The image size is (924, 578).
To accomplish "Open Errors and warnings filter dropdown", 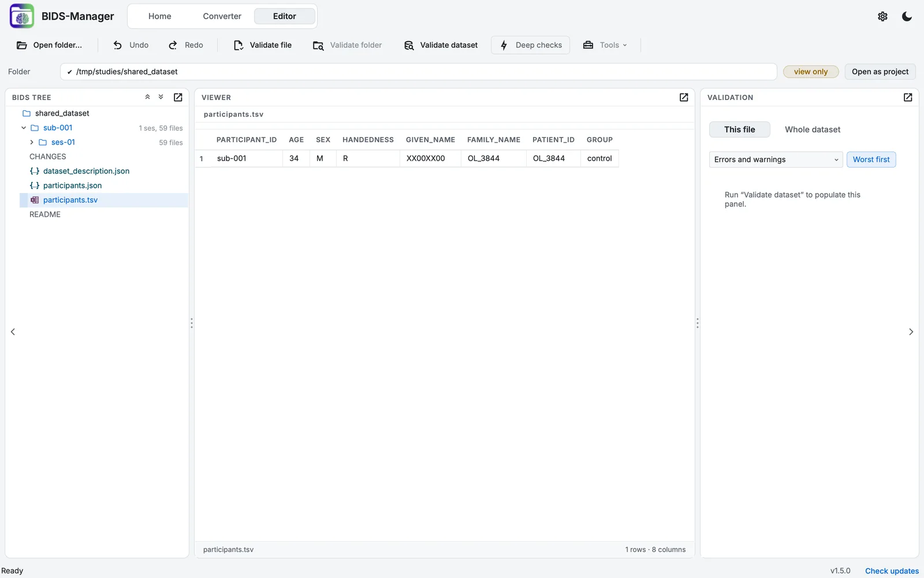I will 776,160.
